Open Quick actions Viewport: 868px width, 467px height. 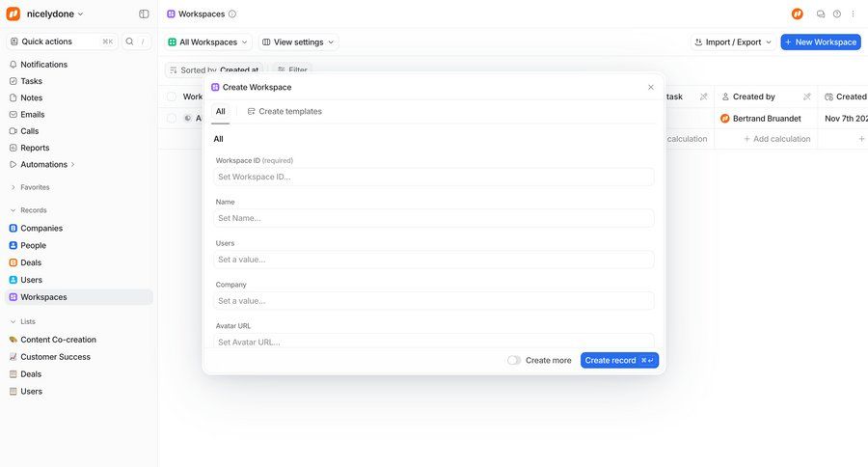(x=62, y=41)
